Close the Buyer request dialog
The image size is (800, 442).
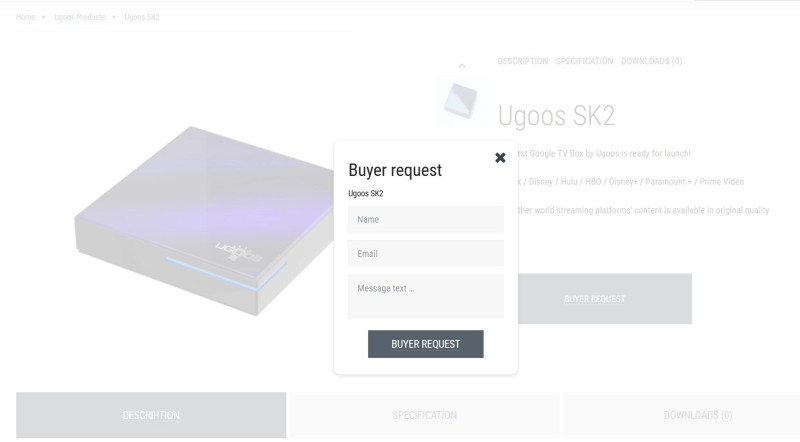[500, 158]
